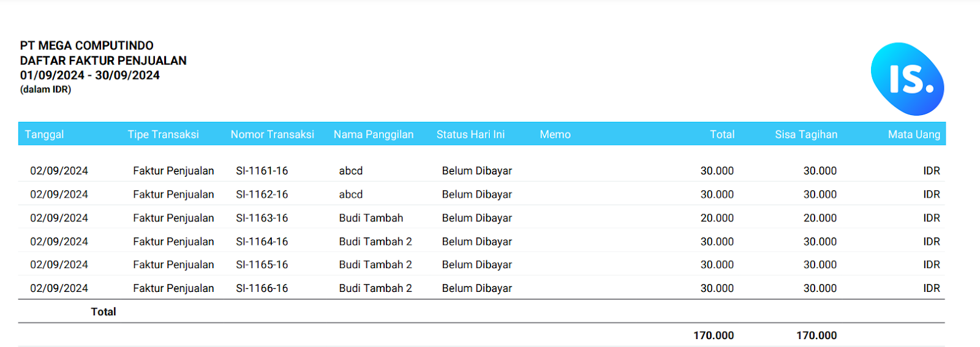Select the 20.000 total amount cell
The width and height of the screenshot is (980, 347).
click(x=717, y=218)
